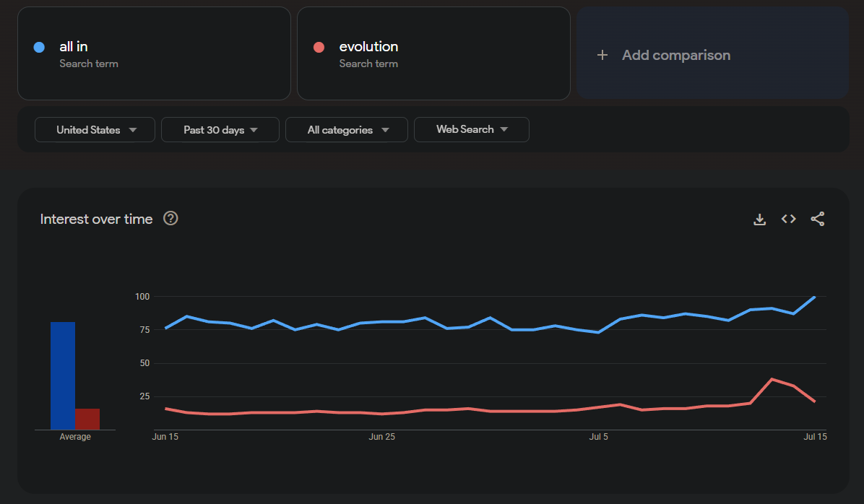This screenshot has width=864, height=504.
Task: Click the plus icon in Add comparison
Action: pos(602,55)
